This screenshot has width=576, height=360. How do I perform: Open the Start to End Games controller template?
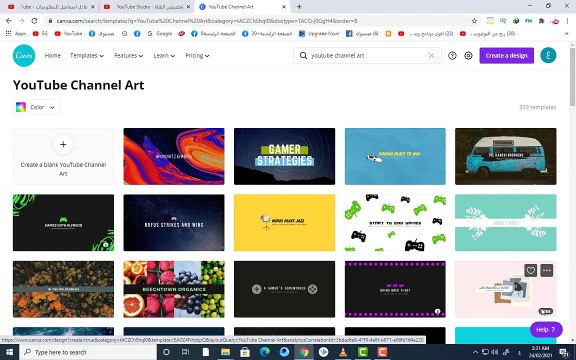[x=395, y=223]
